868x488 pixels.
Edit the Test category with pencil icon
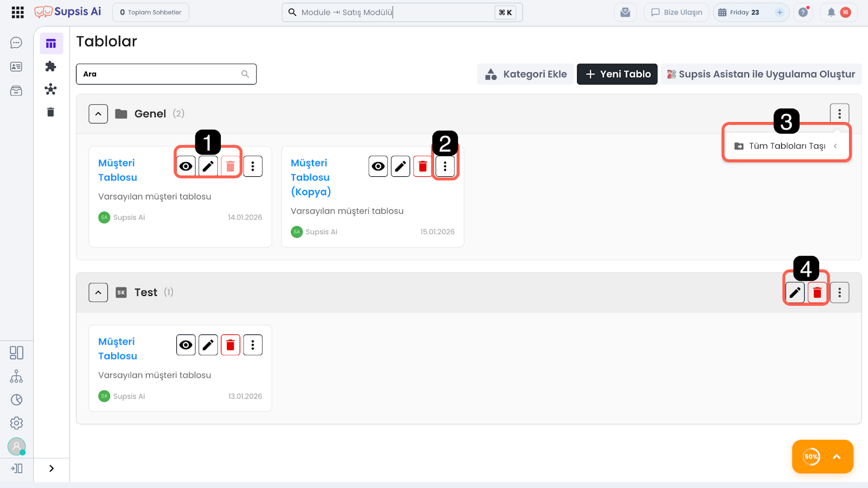click(x=795, y=293)
